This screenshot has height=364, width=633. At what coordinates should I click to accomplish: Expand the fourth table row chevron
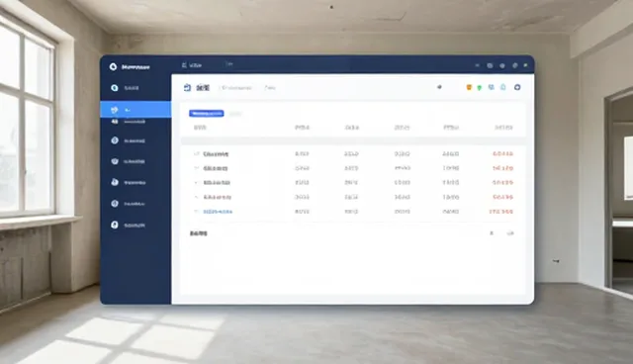(x=197, y=197)
